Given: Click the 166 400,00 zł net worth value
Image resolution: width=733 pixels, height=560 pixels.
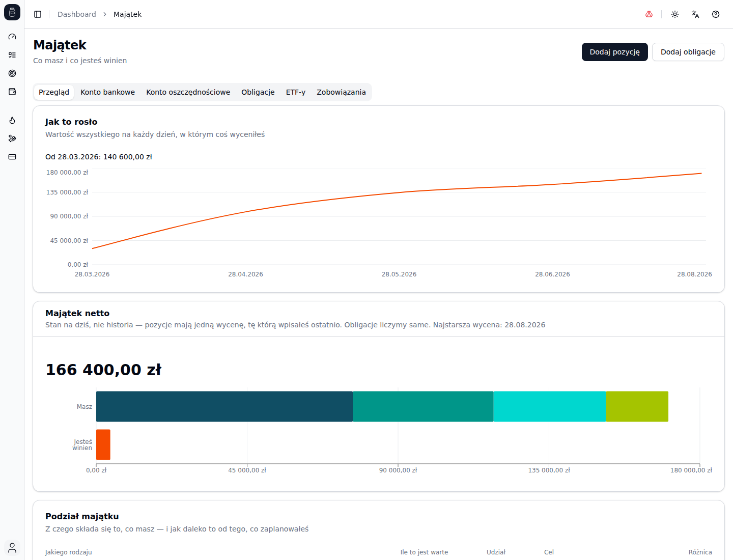Looking at the screenshot, I should pyautogui.click(x=103, y=370).
